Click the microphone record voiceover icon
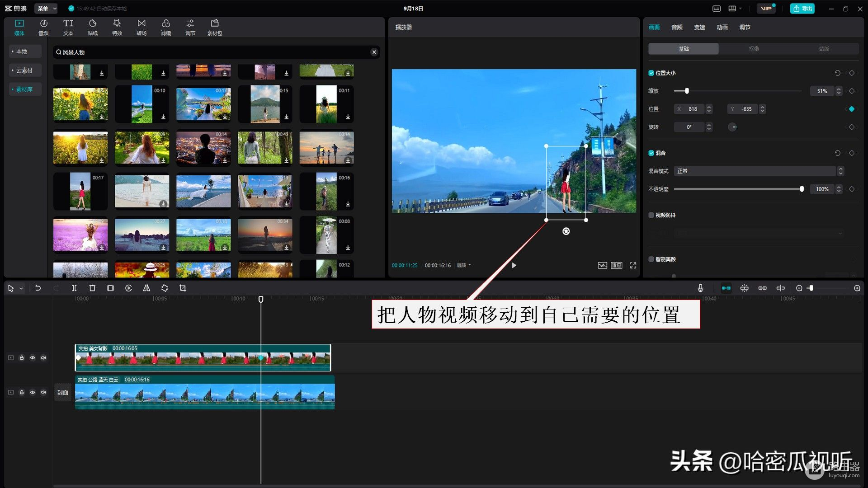868x488 pixels. pyautogui.click(x=700, y=288)
